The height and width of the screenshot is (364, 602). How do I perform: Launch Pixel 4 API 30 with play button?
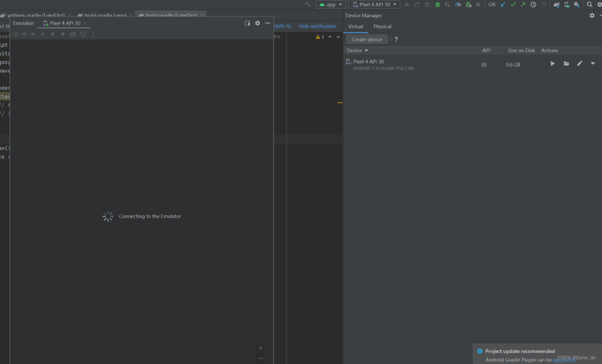[x=552, y=63]
